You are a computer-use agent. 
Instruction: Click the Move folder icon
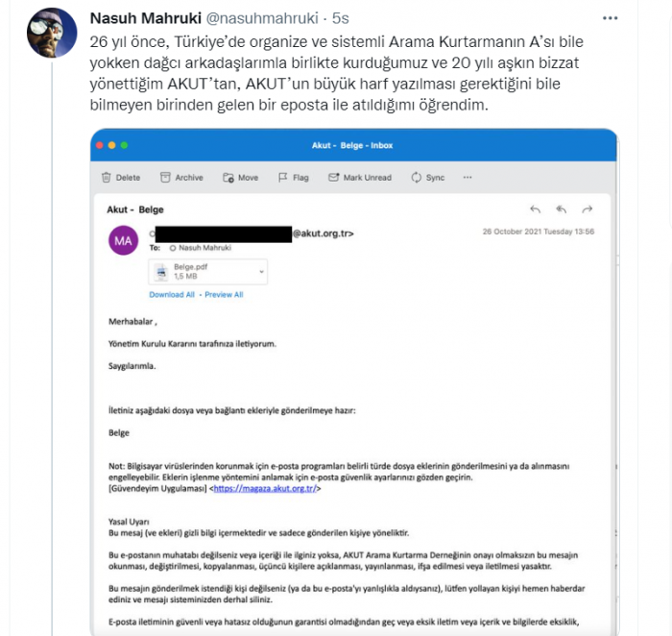[x=228, y=178]
